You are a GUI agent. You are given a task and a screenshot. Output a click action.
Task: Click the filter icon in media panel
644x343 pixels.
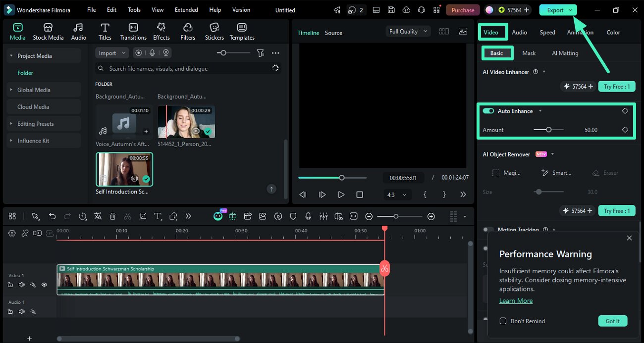(260, 53)
